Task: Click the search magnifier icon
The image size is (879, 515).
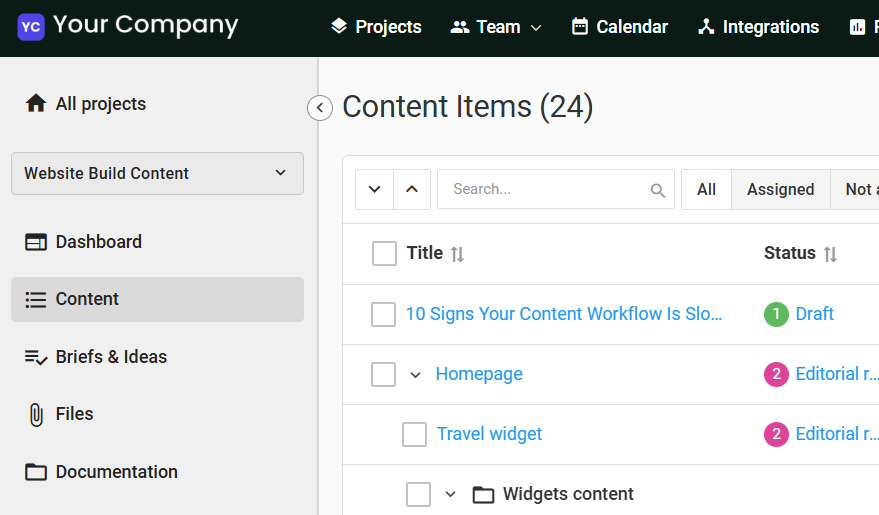Action: click(658, 191)
